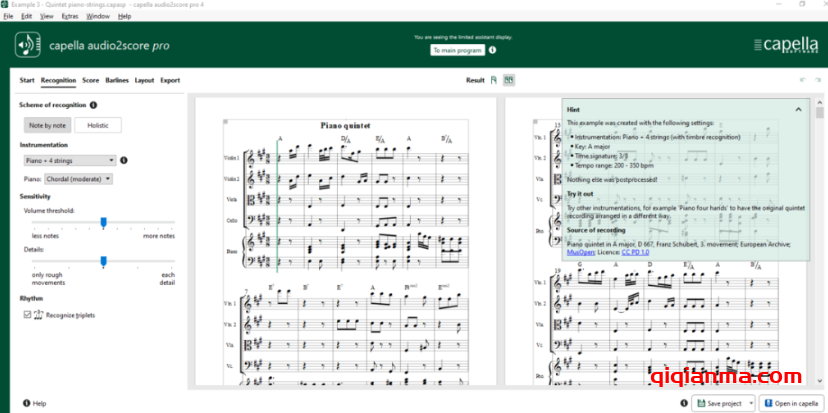Open the View menu
The height and width of the screenshot is (413, 828).
47,16
